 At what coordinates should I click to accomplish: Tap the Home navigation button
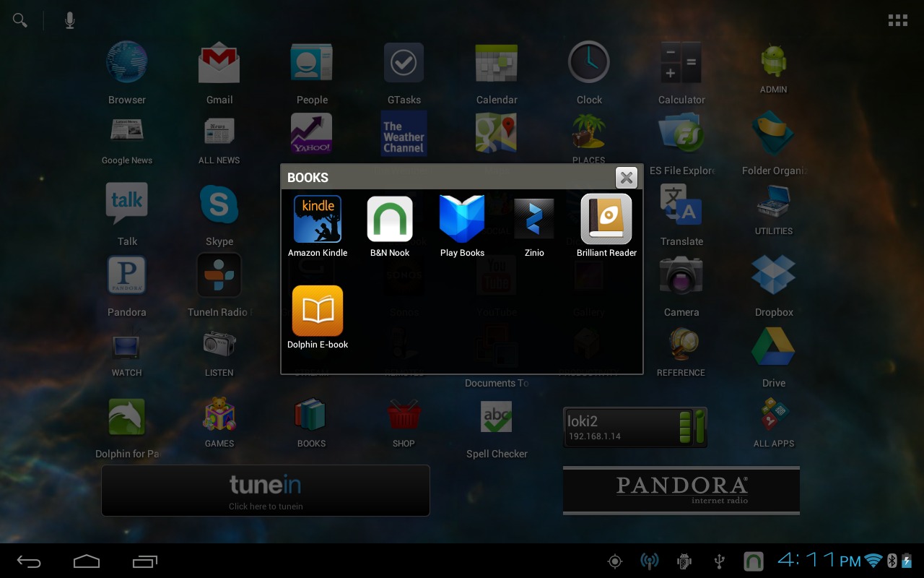(87, 561)
